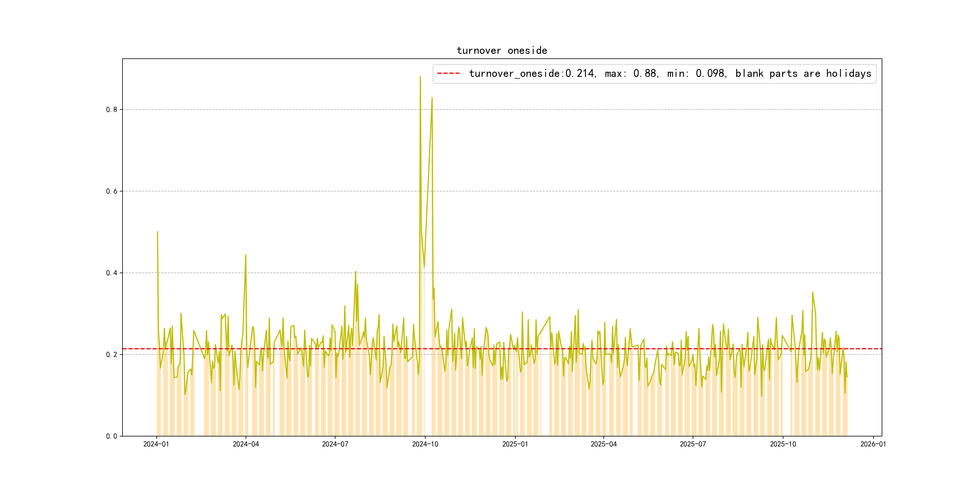
Task: Click the 0.8 y-axis tick label
Action: pyautogui.click(x=112, y=109)
